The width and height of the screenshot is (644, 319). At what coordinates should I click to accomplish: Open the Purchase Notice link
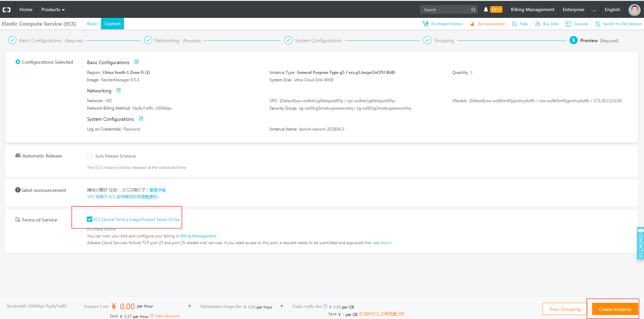(101, 229)
